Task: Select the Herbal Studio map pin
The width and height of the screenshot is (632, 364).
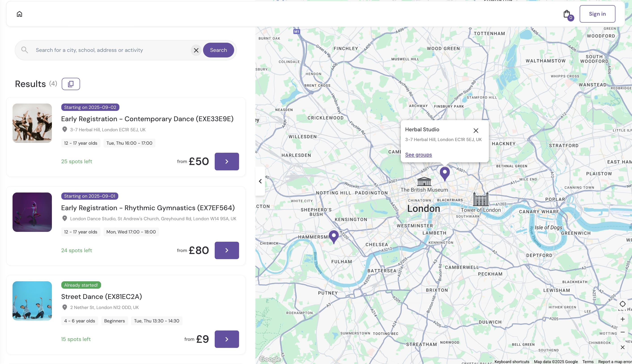Action: point(445,174)
